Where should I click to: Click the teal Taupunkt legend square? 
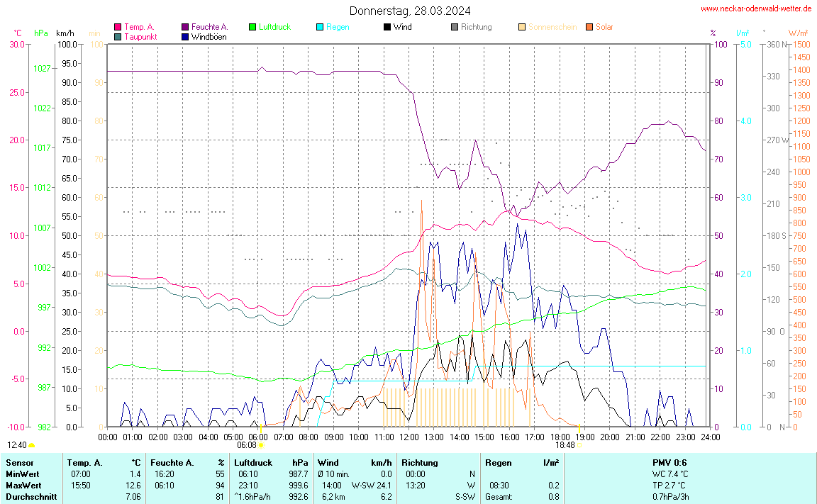click(118, 36)
